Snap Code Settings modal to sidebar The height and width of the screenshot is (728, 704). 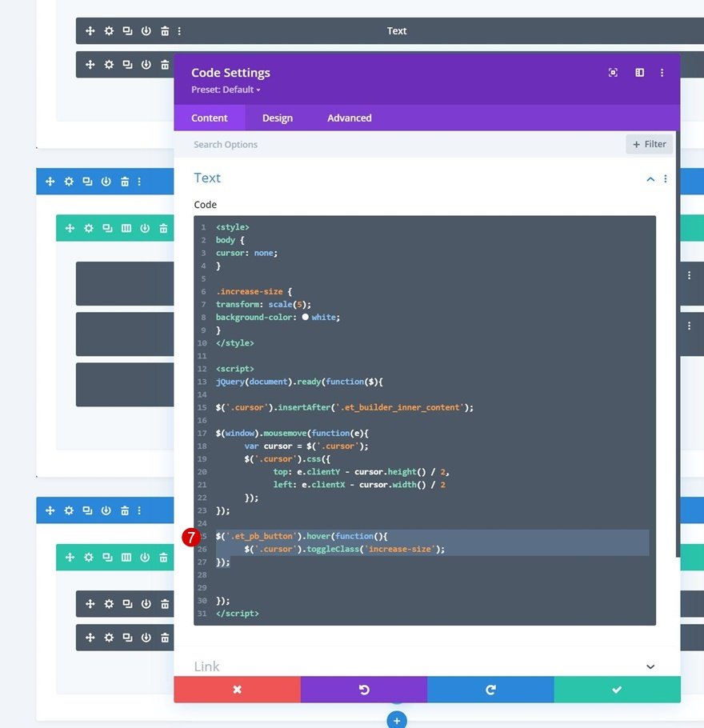click(x=639, y=73)
